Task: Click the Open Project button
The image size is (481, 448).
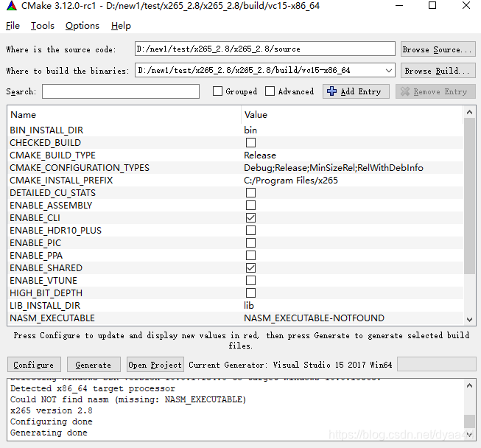Action: click(x=155, y=365)
